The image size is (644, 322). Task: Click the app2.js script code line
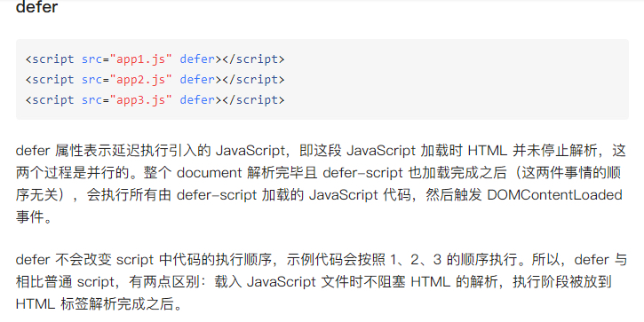tap(155, 80)
